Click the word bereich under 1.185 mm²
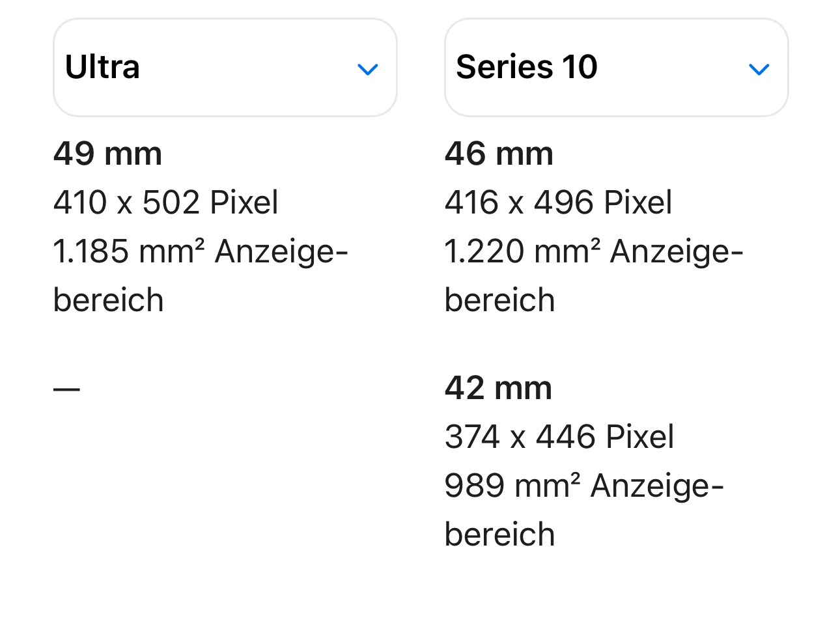 point(108,300)
